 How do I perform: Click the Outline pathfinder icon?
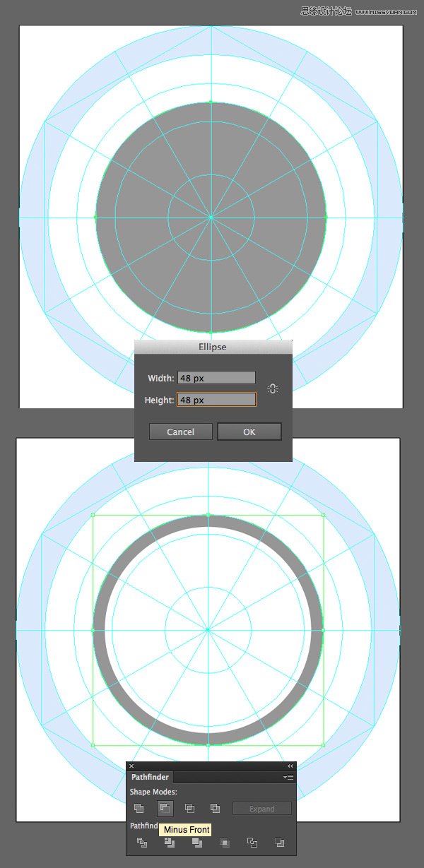click(x=252, y=842)
